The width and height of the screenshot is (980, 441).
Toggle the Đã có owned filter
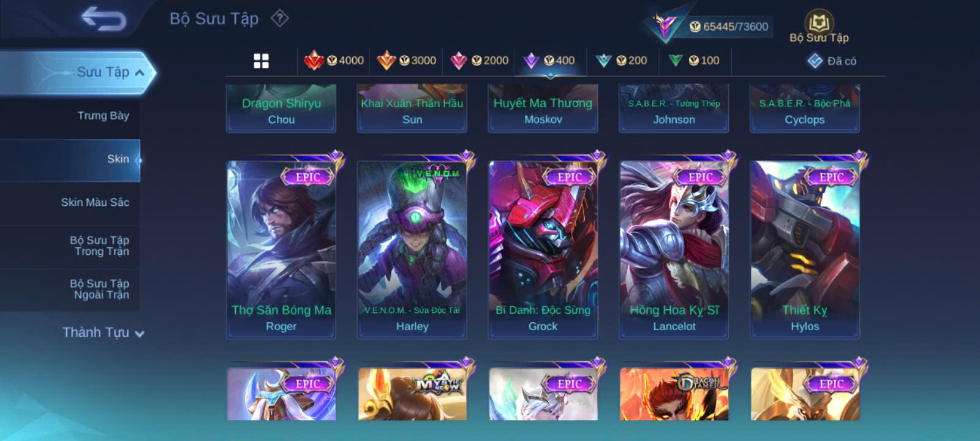pyautogui.click(x=832, y=61)
